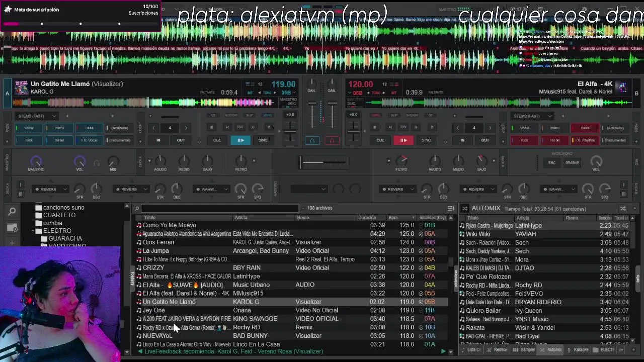The image size is (644, 362).
Task: Eject the track from deck A
Action: click(x=269, y=128)
